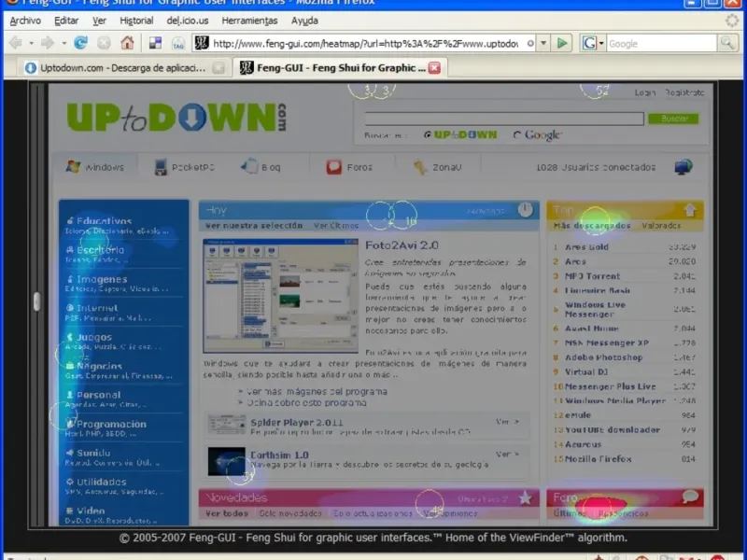Image resolution: width=747 pixels, height=560 pixels.
Task: Click the star icon in Novedades header
Action: (x=525, y=498)
